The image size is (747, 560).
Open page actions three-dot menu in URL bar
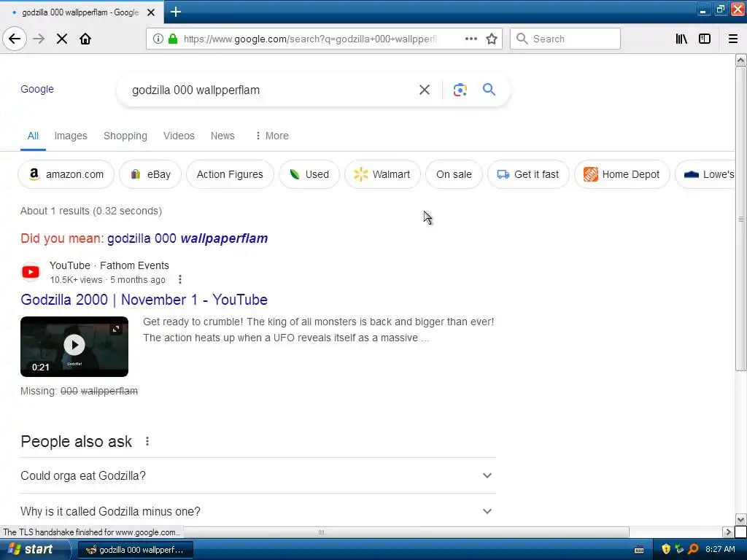(x=471, y=39)
